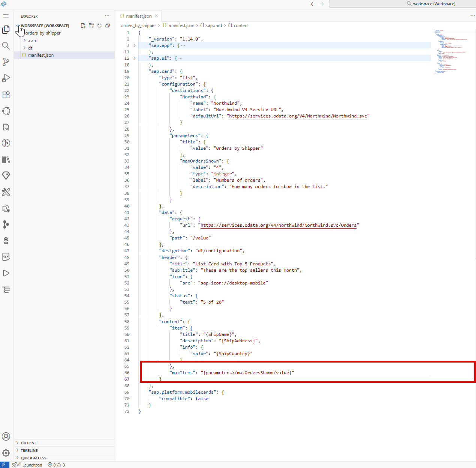Open the hamburger application menu
Viewport: 476px width, 468px height.
(6, 16)
